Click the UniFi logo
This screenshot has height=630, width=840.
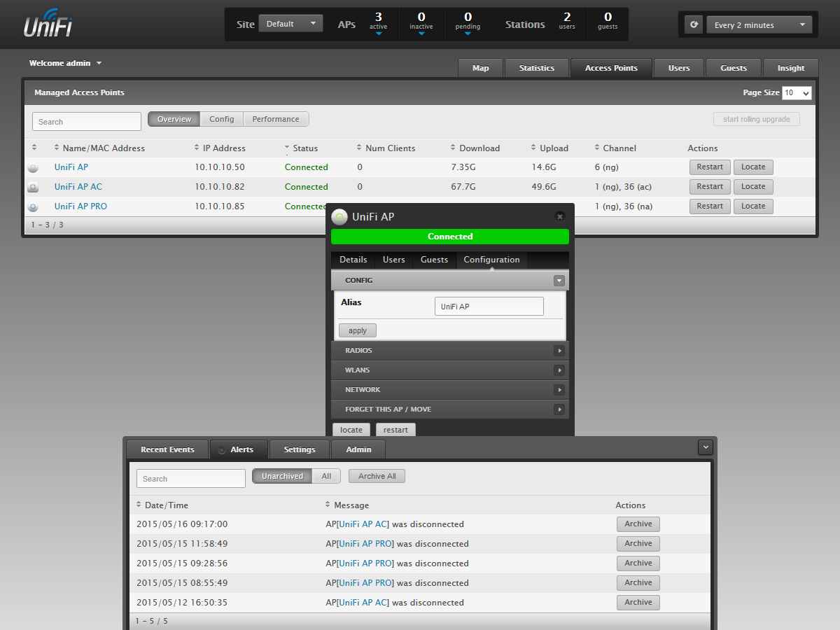[x=48, y=23]
